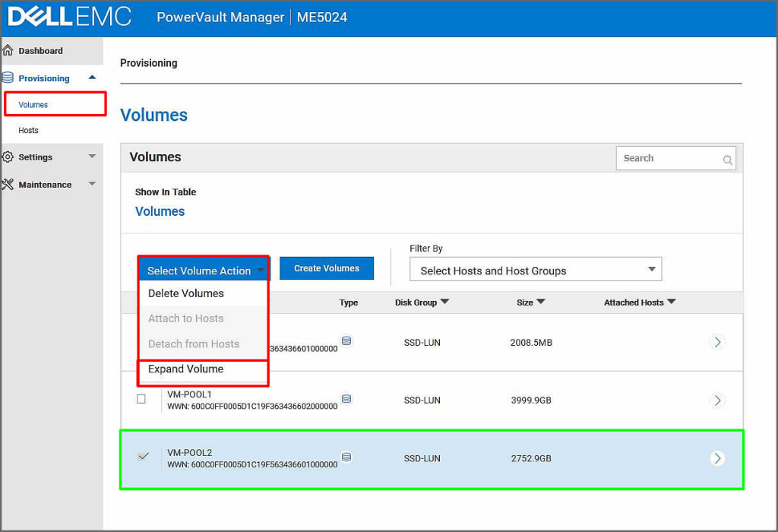Screen dimensions: 778x532
Task: Click volume type icon for VM-POOL2
Action: (x=346, y=458)
